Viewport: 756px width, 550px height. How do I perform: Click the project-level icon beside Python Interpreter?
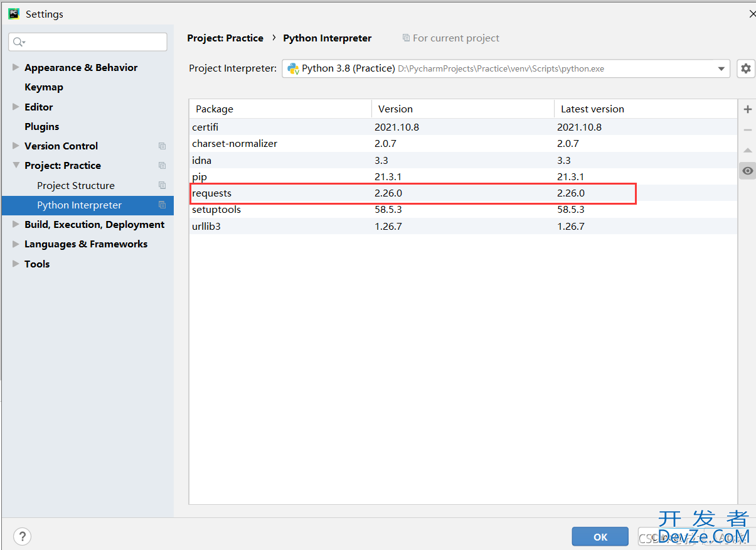[162, 205]
